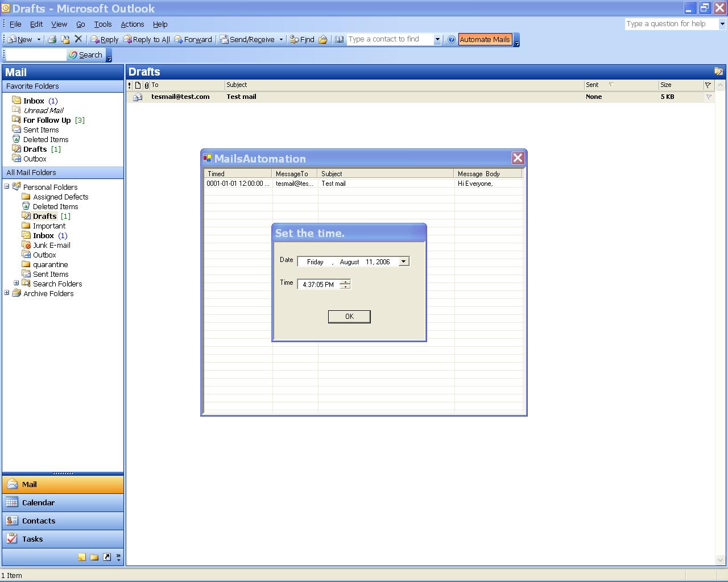This screenshot has height=582, width=728.
Task: Open the Actions menu
Action: pyautogui.click(x=133, y=24)
